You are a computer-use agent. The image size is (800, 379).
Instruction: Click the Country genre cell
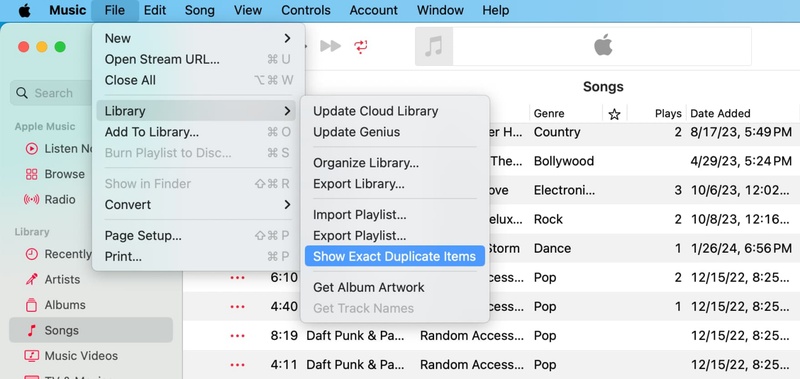click(557, 132)
